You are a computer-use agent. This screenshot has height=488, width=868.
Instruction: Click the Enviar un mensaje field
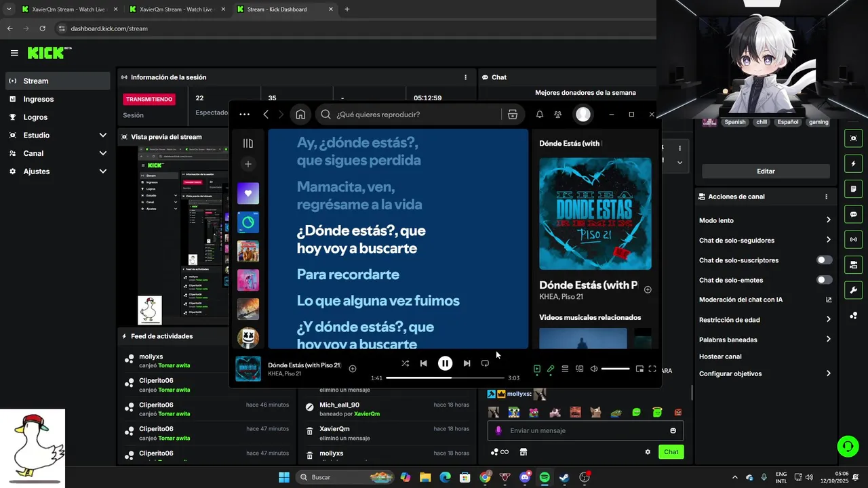pos(585,430)
